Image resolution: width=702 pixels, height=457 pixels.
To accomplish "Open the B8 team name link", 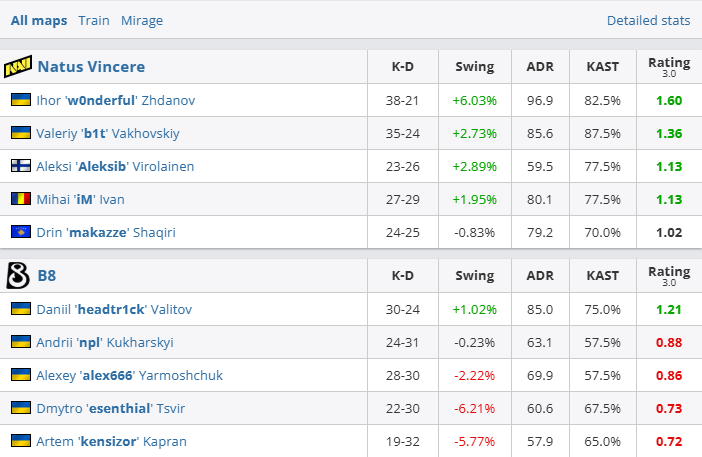I will (47, 276).
